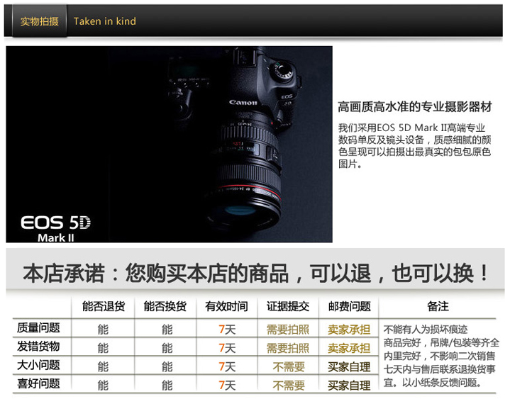532x399 pixels.
Task: Click '7天' in the 质量问题 row
Action: coord(227,330)
